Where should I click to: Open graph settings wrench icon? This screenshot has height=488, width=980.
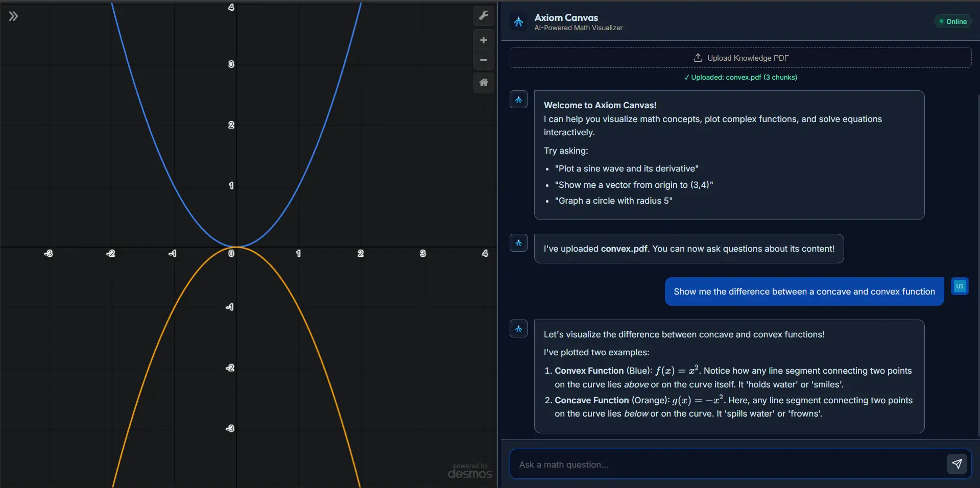pyautogui.click(x=483, y=16)
